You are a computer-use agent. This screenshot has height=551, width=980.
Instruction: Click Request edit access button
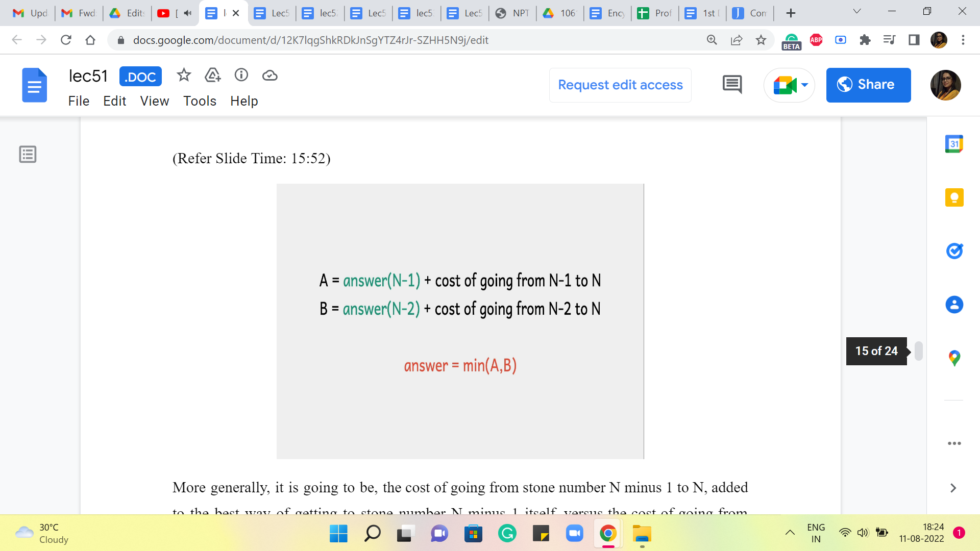[620, 85]
